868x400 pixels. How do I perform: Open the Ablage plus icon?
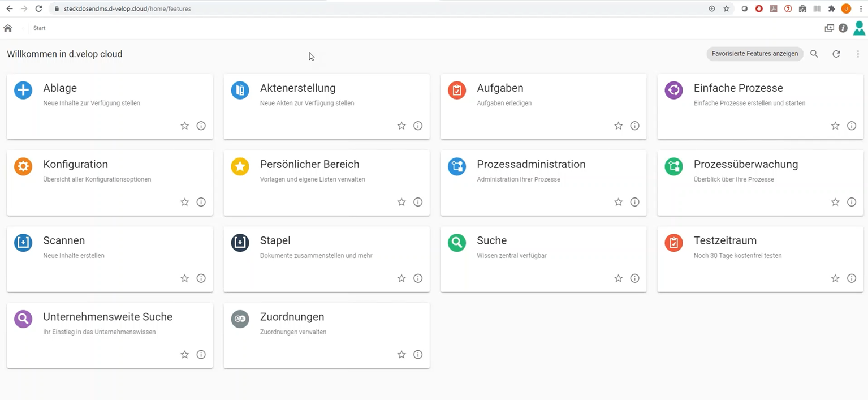coord(23,90)
